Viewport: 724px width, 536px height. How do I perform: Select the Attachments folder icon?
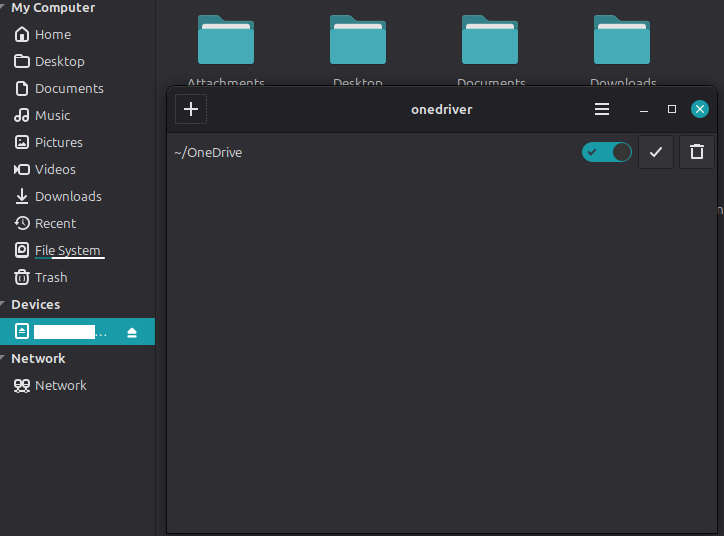[226, 40]
